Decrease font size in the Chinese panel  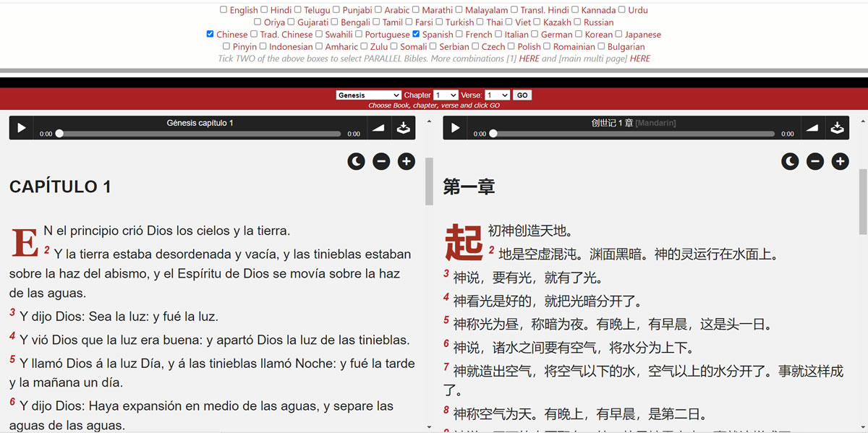(815, 161)
